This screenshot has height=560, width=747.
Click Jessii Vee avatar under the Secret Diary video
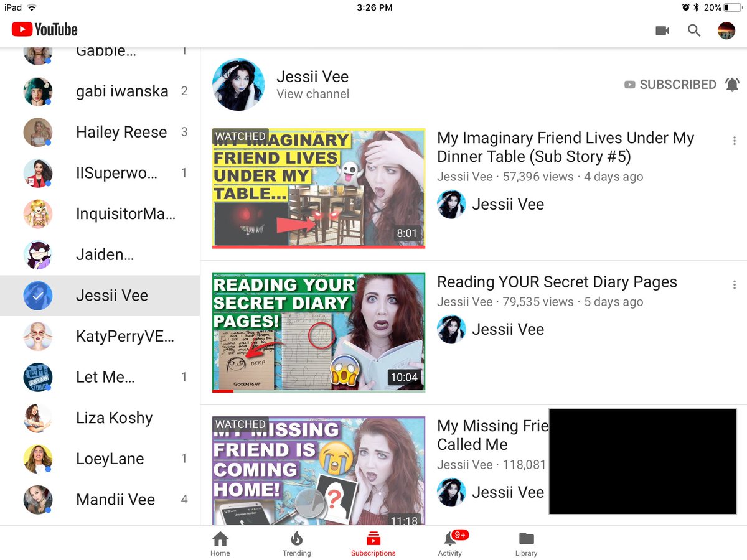pos(451,329)
